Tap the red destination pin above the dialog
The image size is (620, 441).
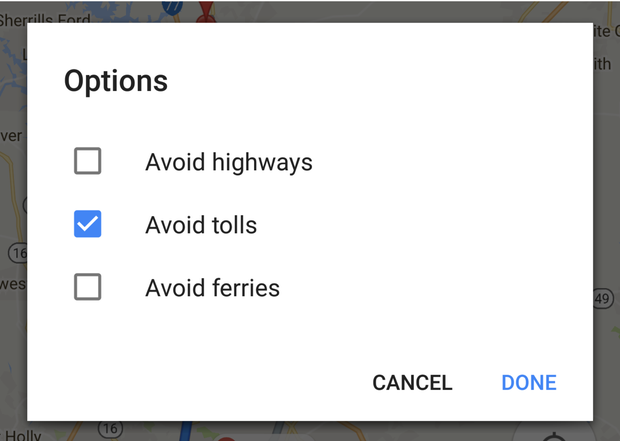click(x=208, y=11)
